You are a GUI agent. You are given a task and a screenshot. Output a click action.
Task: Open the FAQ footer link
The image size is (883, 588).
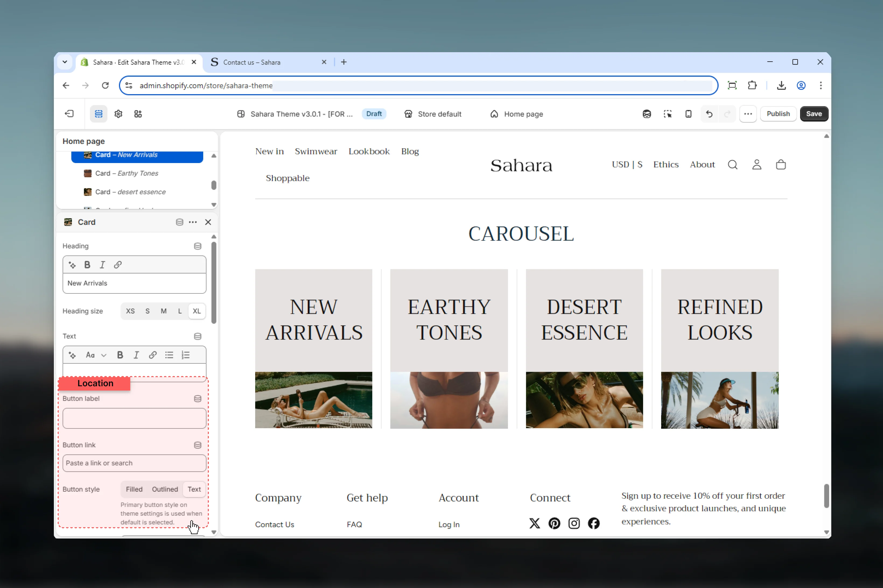pyautogui.click(x=354, y=524)
